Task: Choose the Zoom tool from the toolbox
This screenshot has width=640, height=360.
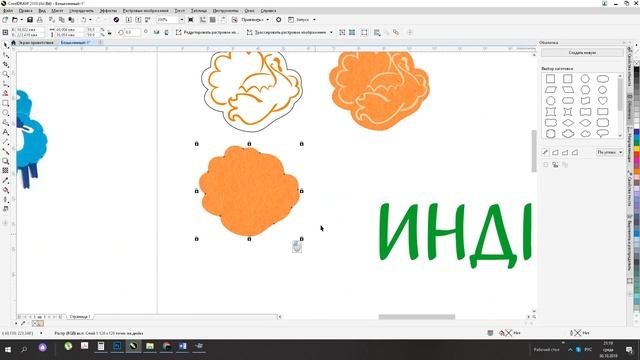Action: pos(5,74)
